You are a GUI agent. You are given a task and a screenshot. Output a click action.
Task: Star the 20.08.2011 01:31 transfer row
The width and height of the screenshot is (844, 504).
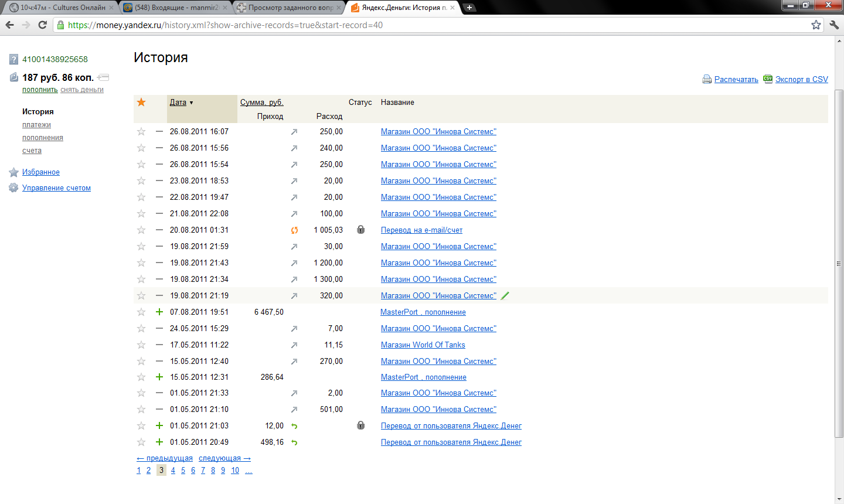(x=141, y=230)
